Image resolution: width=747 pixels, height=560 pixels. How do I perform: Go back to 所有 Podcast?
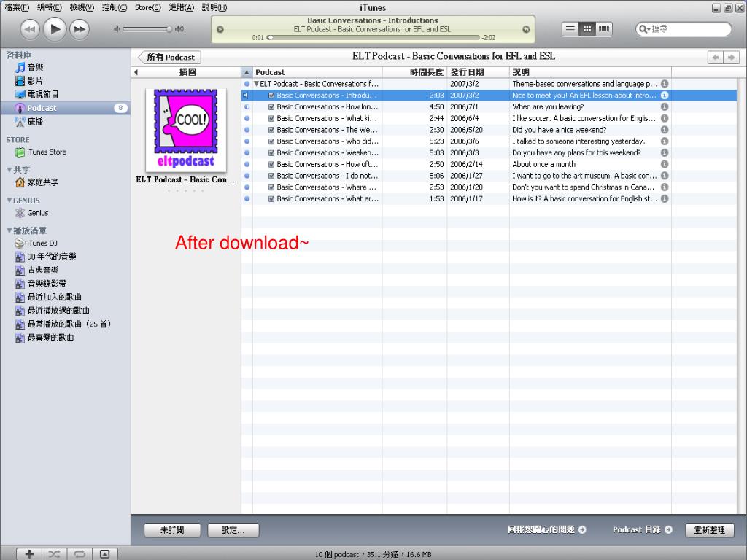click(169, 57)
